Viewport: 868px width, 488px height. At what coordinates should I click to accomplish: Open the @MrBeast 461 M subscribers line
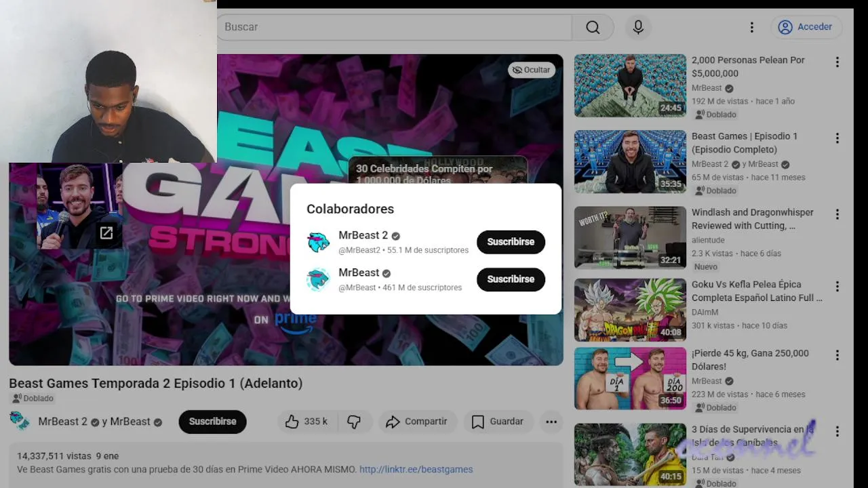tap(400, 287)
